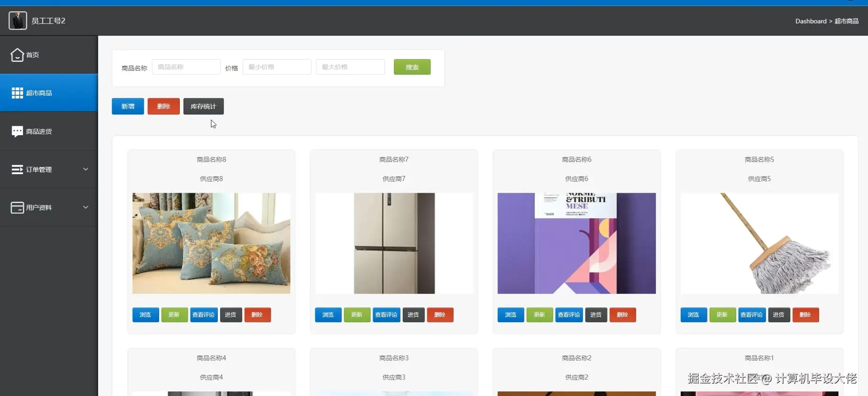
Task: Open the 用户资料 menu label
Action: point(39,207)
